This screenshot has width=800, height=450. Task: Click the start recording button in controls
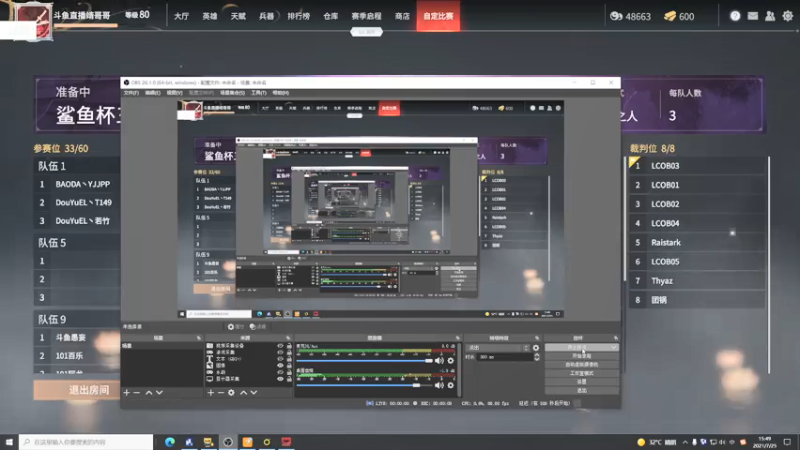point(582,356)
